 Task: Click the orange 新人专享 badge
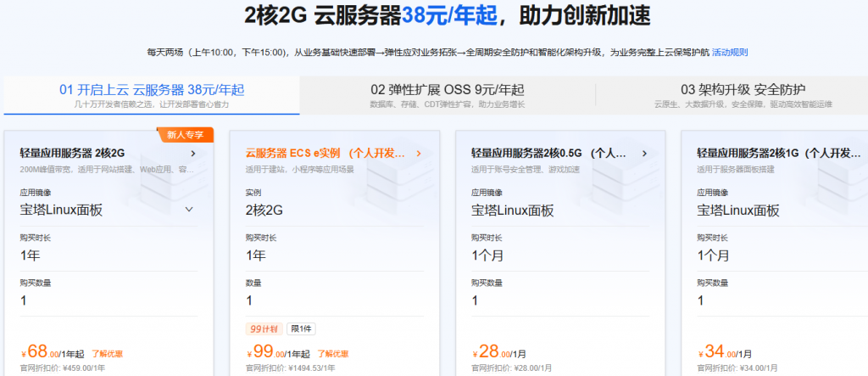185,133
